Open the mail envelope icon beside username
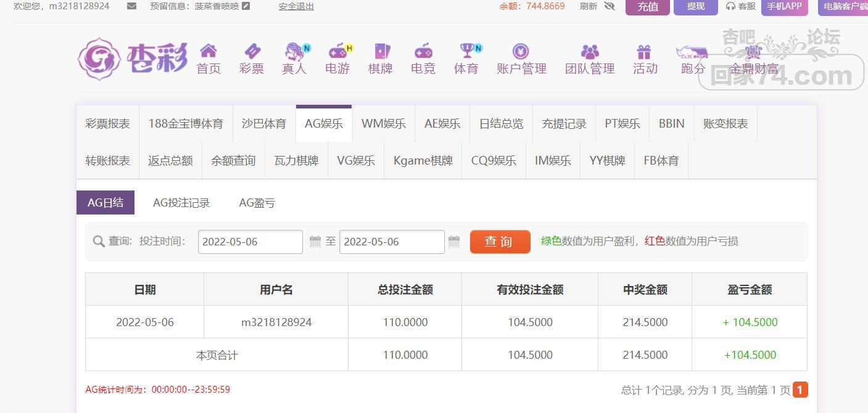The height and width of the screenshot is (413, 868). (131, 6)
